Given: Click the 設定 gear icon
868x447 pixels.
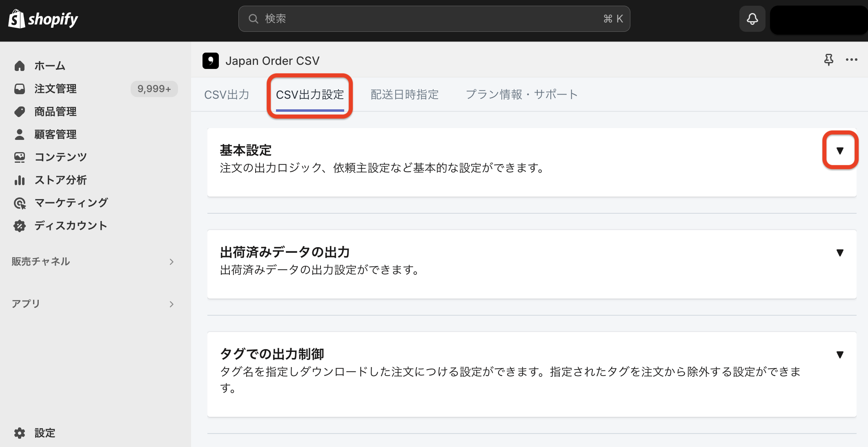Looking at the screenshot, I should [x=20, y=433].
